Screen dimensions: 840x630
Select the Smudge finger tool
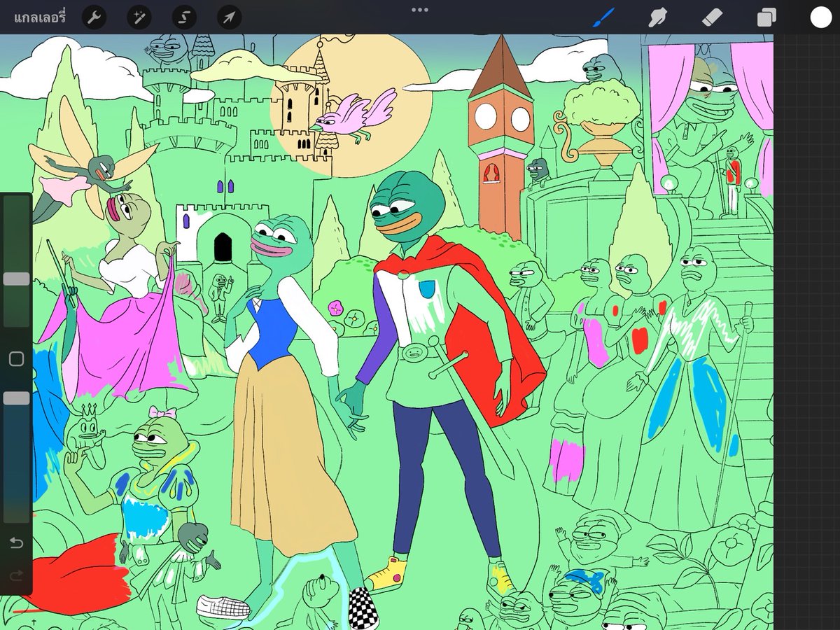tap(657, 17)
